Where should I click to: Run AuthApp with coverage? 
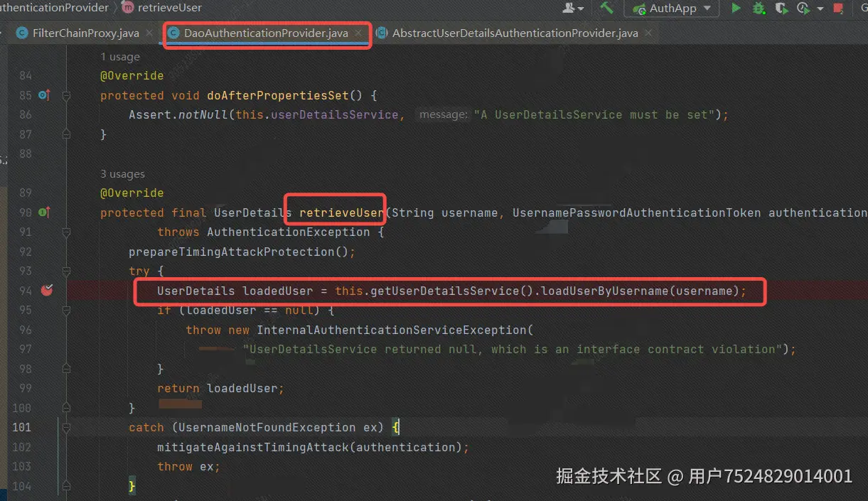(x=781, y=8)
